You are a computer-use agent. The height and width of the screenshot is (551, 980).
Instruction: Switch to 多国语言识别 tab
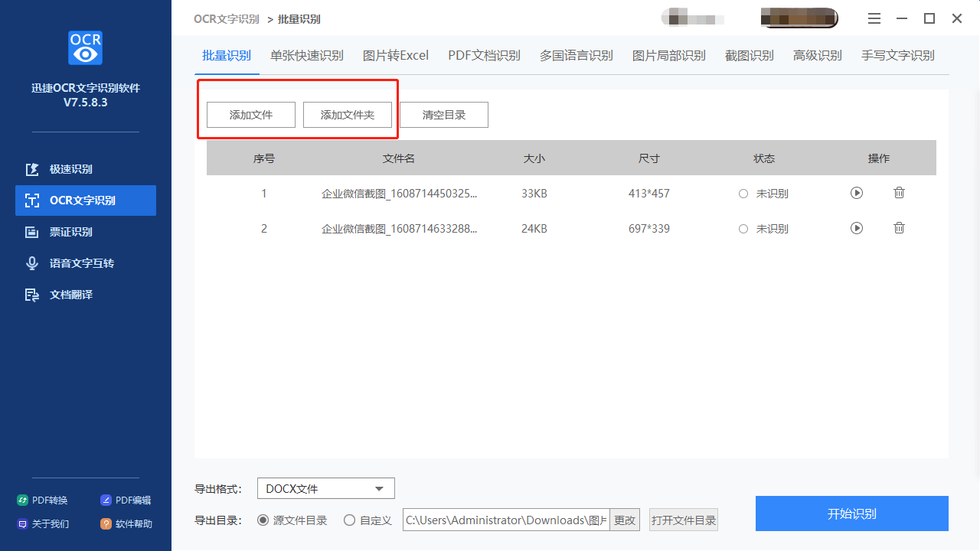(577, 56)
